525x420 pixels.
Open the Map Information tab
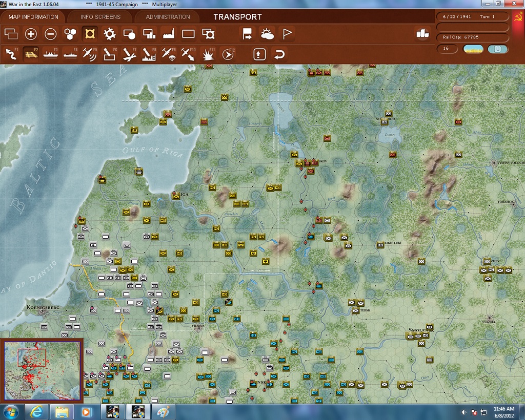tap(33, 17)
